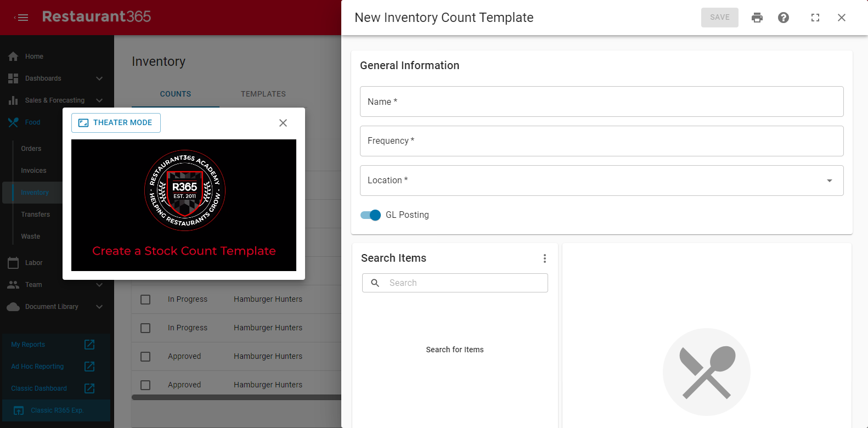
Task: Open Invoices under Food
Action: click(33, 171)
